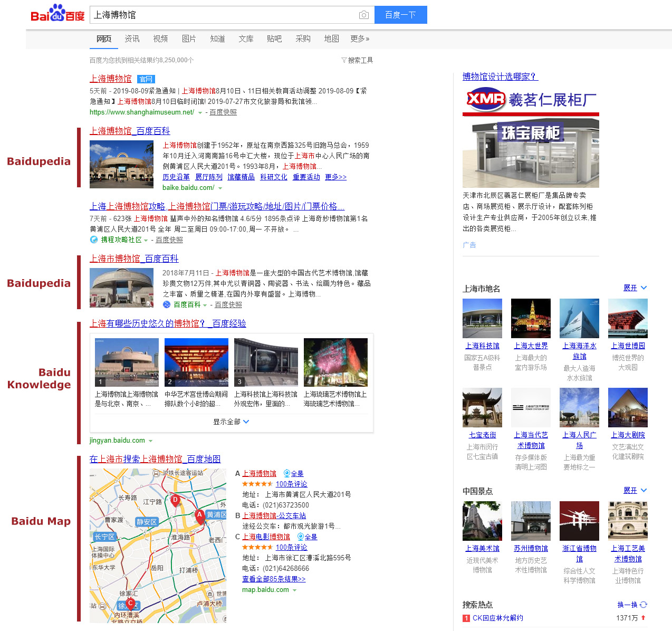Click the camera icon for image search
This screenshot has height=631, width=672.
(363, 15)
